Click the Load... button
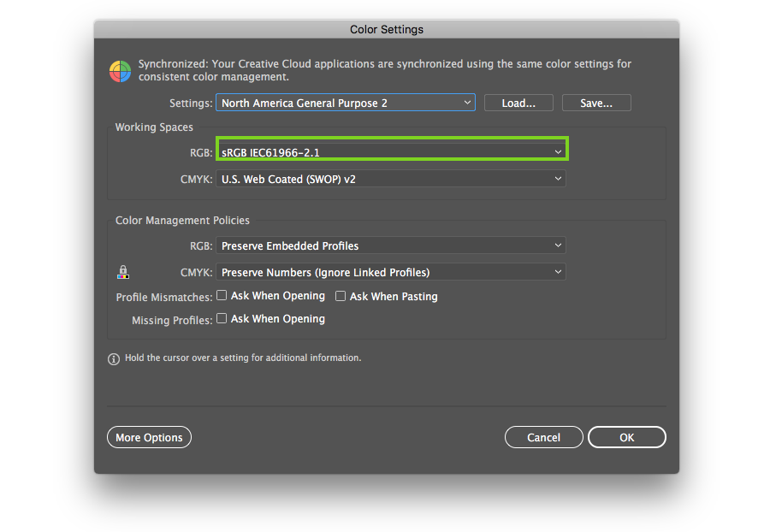 pos(518,103)
